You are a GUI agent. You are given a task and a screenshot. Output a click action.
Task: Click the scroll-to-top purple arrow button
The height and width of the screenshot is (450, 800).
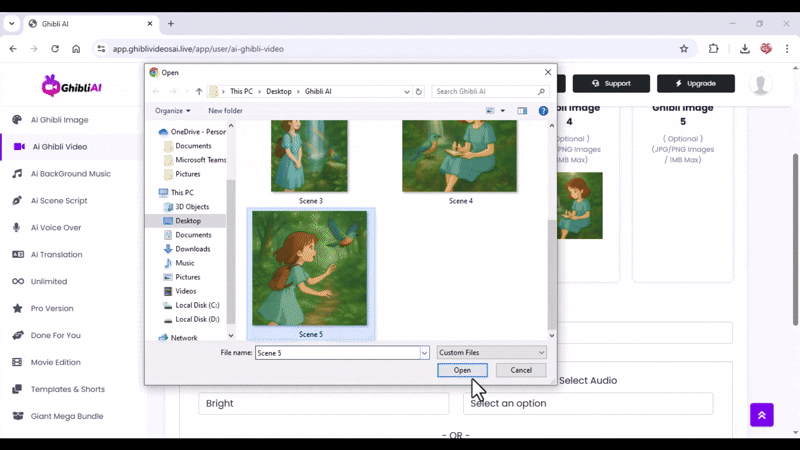[x=762, y=415]
